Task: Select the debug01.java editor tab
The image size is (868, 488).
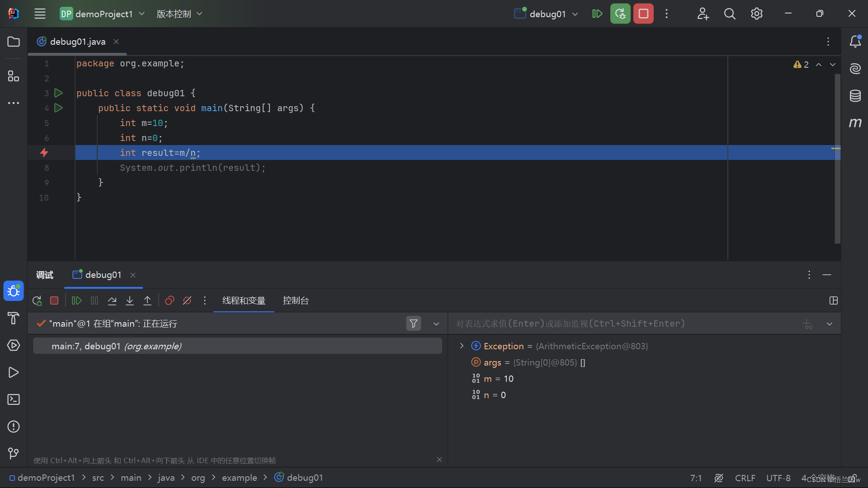Action: [77, 42]
